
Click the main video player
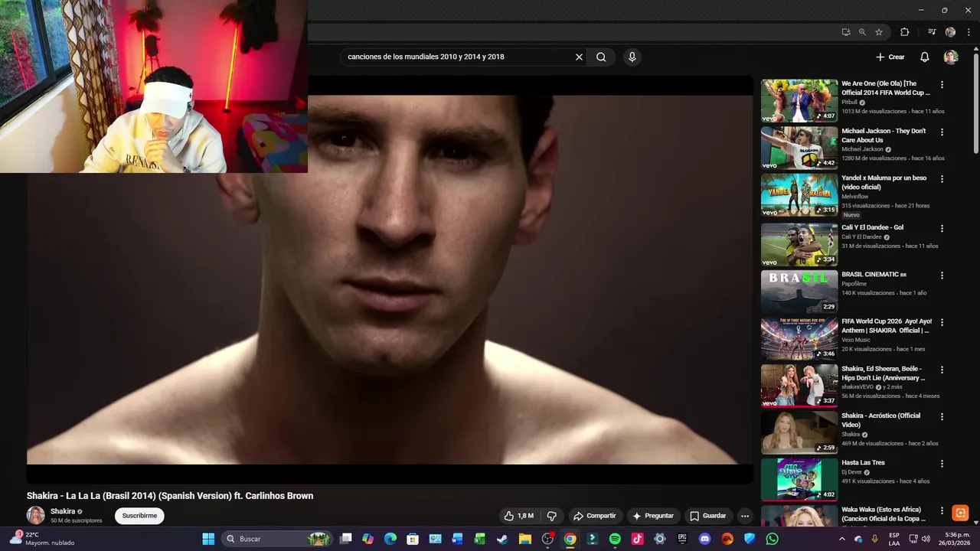tap(390, 279)
